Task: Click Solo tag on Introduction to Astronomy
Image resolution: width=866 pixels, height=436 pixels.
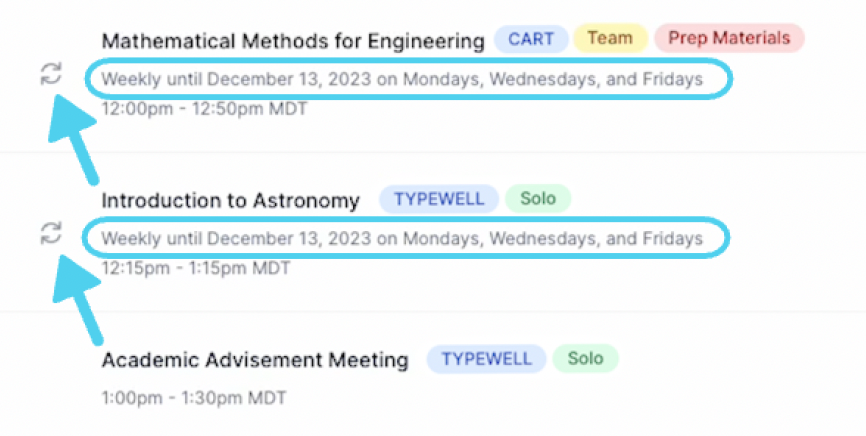Action: tap(538, 198)
